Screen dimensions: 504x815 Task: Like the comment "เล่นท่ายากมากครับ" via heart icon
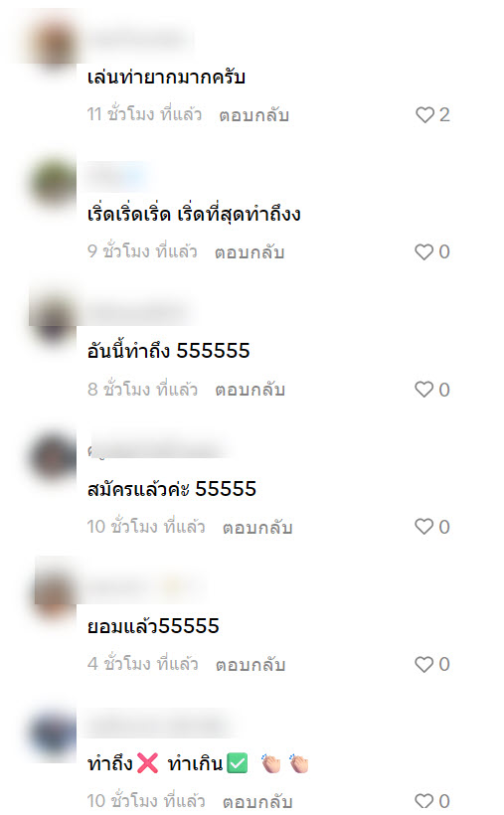424,115
